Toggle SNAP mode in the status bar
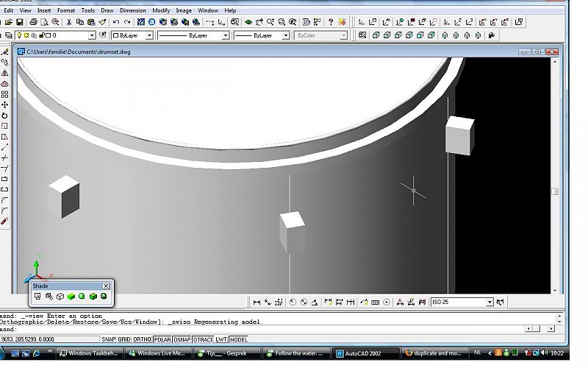The width and height of the screenshot is (588, 368). [110, 339]
